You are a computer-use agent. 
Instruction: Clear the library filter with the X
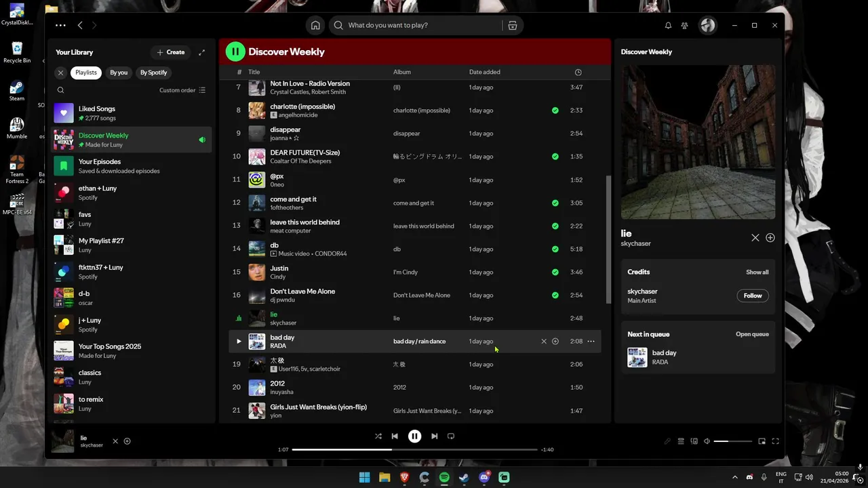(x=60, y=73)
